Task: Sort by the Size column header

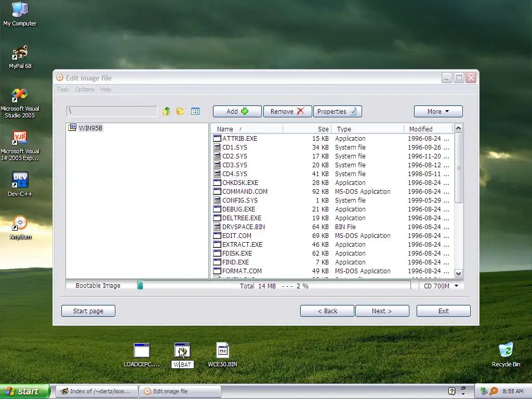Action: tap(307, 129)
